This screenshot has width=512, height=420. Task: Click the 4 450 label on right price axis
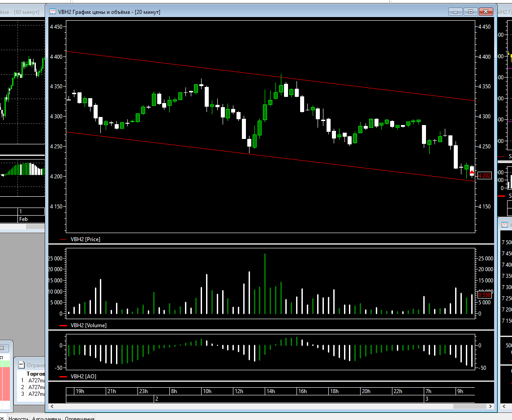tap(484, 27)
